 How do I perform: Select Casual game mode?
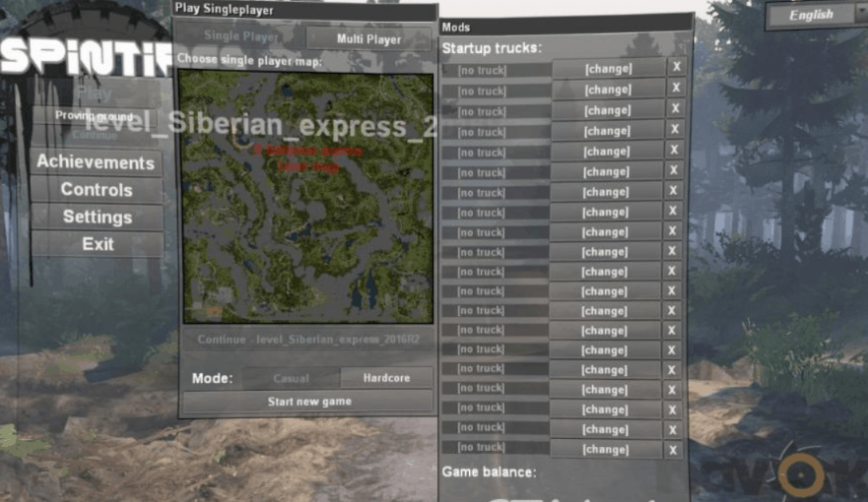291,378
